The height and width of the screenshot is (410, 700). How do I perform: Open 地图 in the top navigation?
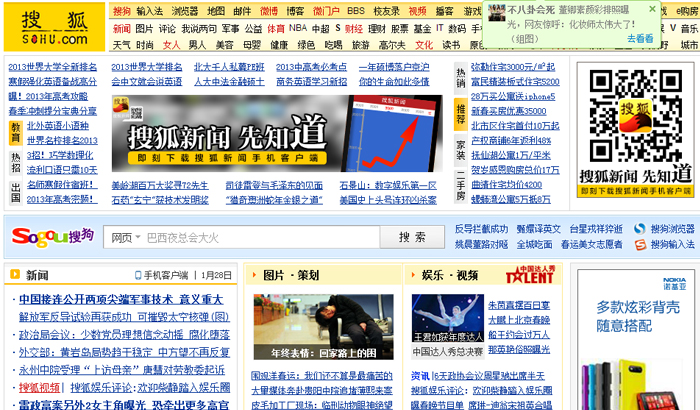tap(216, 11)
